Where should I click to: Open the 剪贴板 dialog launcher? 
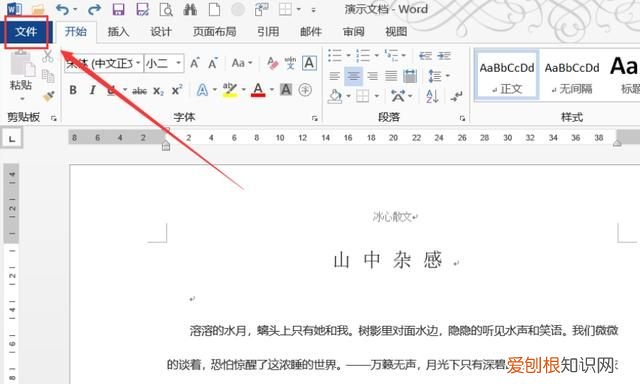pos(54,118)
